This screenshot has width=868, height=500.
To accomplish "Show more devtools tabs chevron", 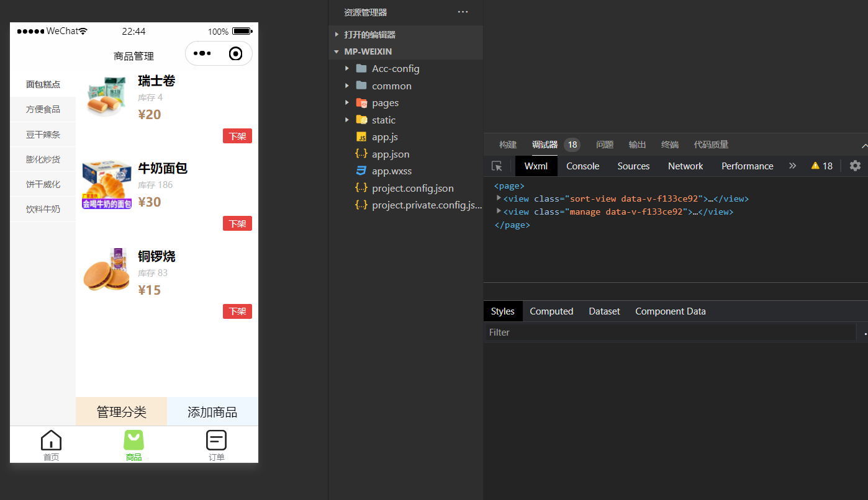I will click(x=792, y=166).
